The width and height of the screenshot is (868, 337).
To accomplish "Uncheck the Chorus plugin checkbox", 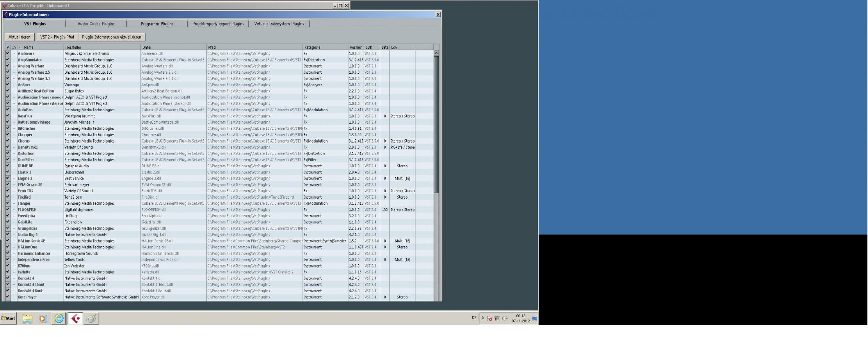I will click(7, 141).
